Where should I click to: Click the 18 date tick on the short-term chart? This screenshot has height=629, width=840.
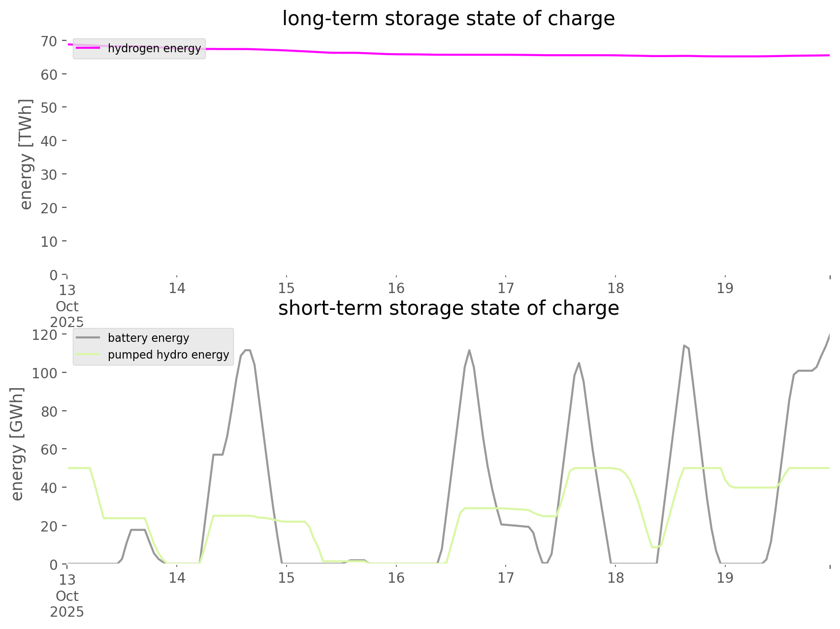click(615, 578)
